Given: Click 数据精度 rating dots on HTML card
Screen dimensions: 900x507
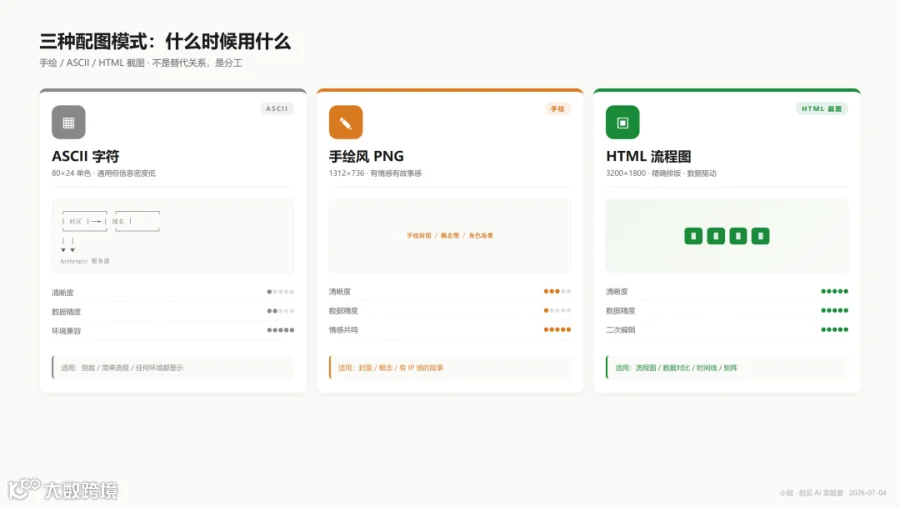Looking at the screenshot, I should tap(835, 311).
